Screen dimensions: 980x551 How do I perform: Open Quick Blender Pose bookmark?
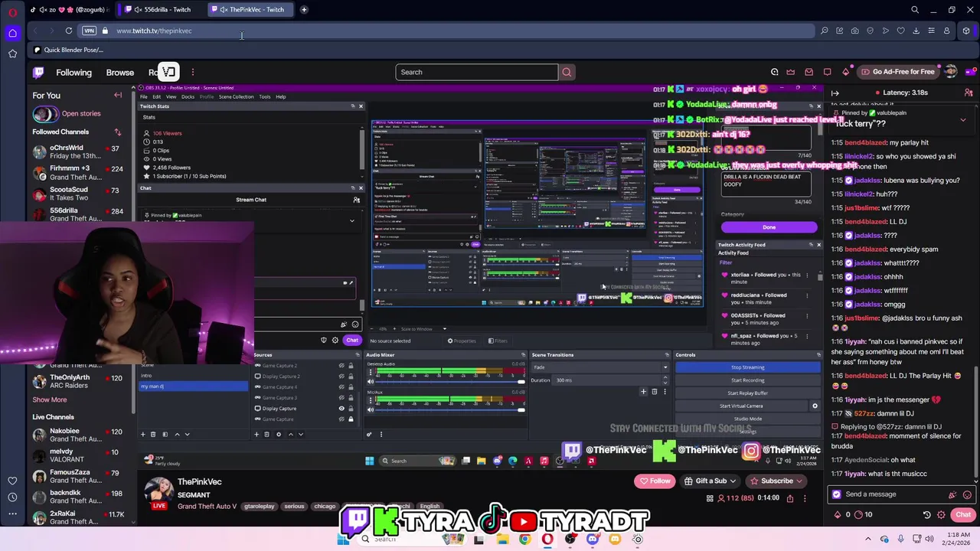pos(68,50)
